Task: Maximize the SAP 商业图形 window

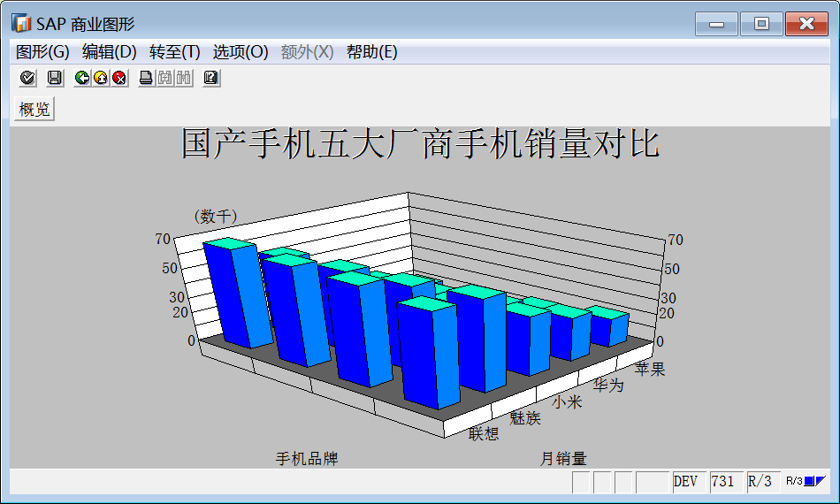Action: pos(761,24)
